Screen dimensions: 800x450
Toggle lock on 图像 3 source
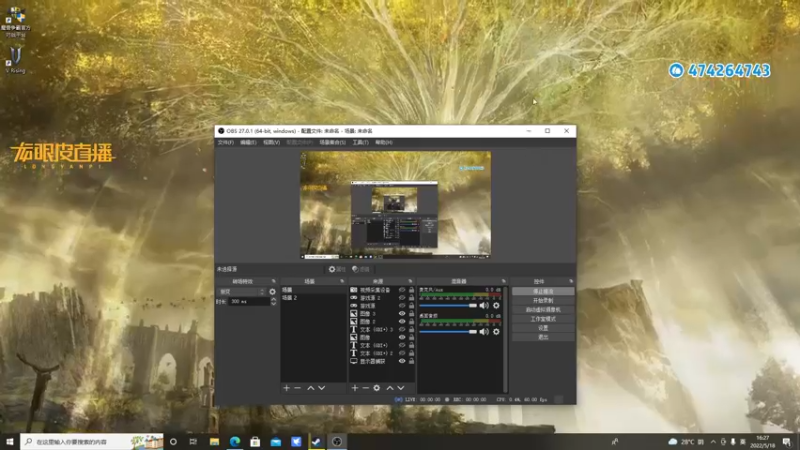click(411, 313)
